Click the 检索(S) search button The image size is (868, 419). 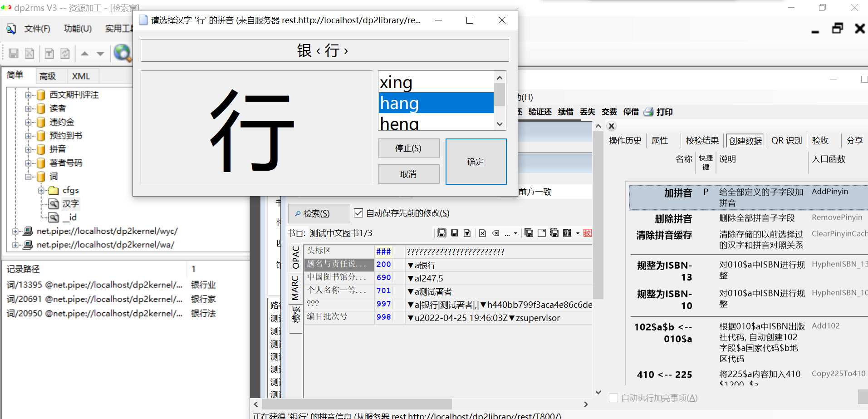point(318,213)
